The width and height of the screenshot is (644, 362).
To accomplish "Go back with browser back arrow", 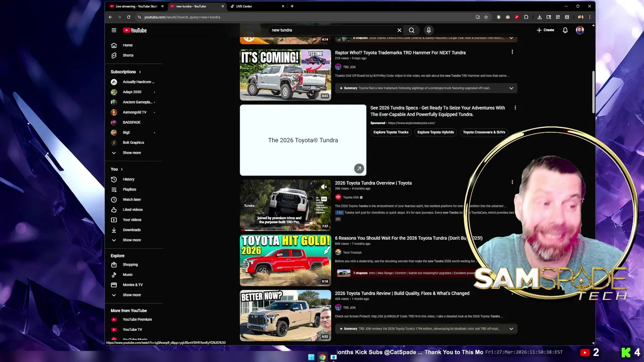I will [110, 17].
